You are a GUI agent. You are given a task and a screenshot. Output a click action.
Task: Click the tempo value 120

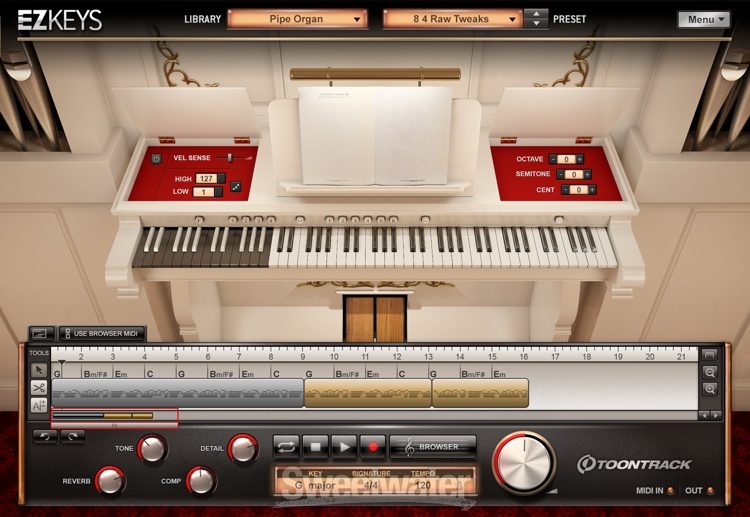tap(423, 485)
